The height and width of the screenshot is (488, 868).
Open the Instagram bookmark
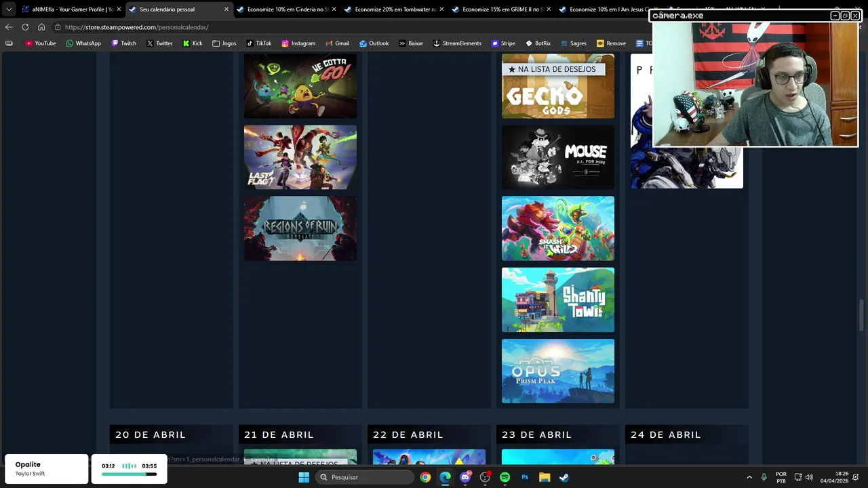click(298, 43)
